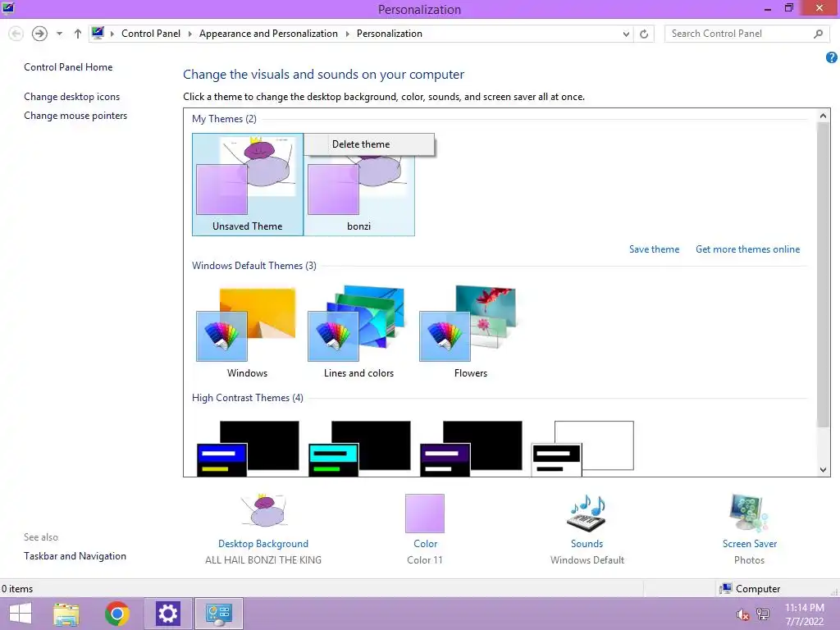Select blue-titled High Contrast theme
The image size is (840, 630).
click(248, 449)
